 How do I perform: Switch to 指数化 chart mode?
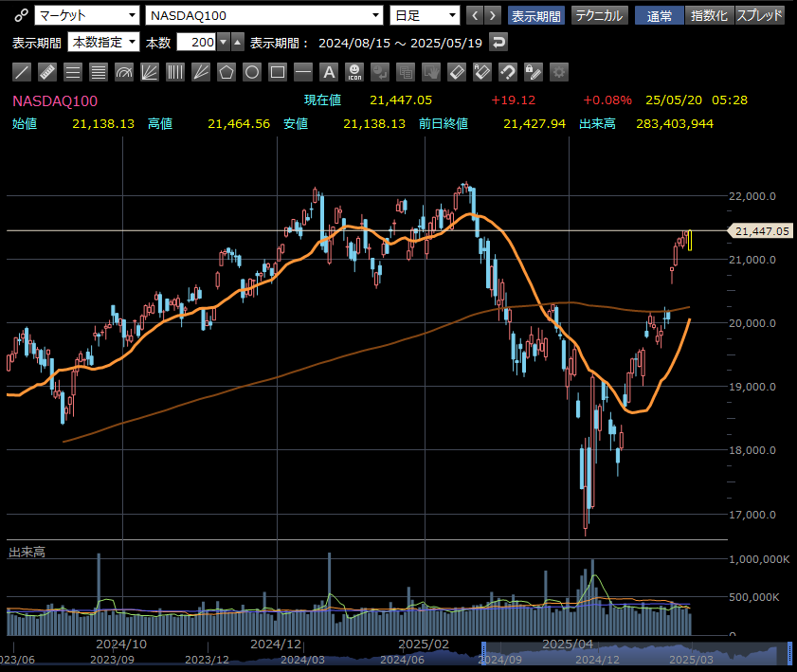tap(710, 16)
